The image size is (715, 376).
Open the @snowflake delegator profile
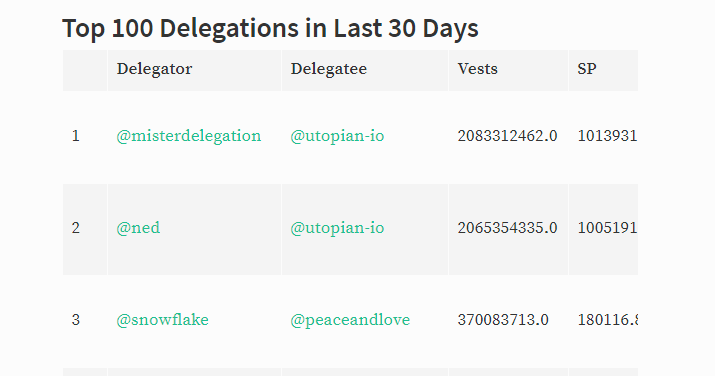(162, 320)
